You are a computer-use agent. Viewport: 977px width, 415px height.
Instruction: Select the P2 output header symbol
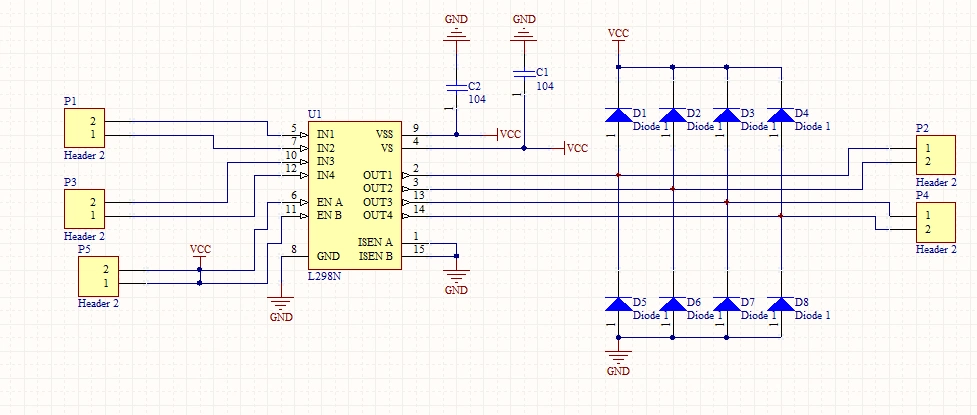928,155
